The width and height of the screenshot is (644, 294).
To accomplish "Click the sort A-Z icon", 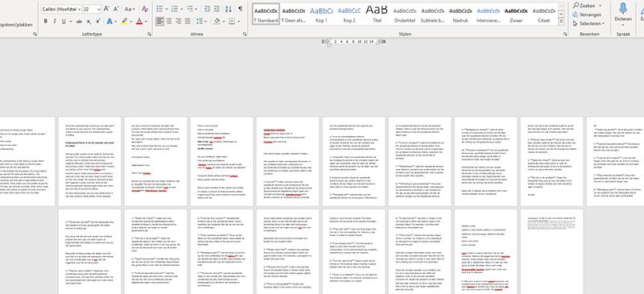I will (x=229, y=9).
